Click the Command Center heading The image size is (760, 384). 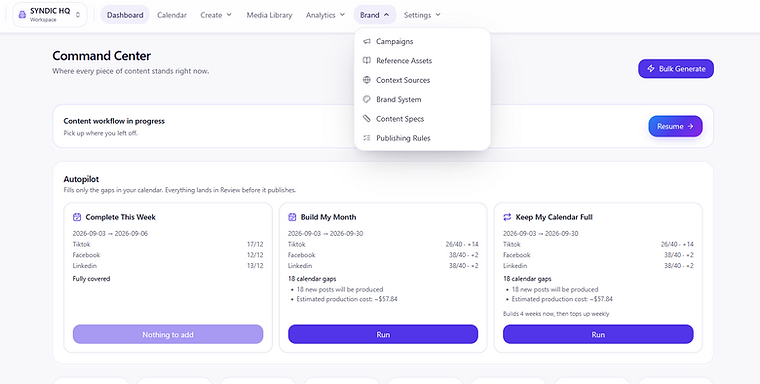(102, 56)
